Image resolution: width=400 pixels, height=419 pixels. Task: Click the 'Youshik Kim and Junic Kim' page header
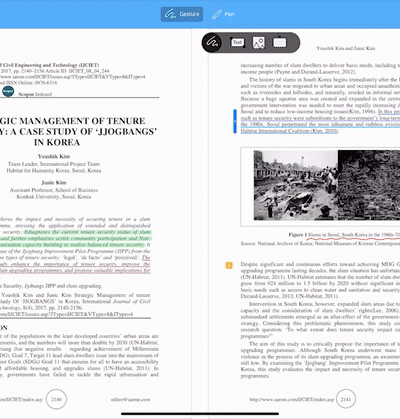pos(346,48)
